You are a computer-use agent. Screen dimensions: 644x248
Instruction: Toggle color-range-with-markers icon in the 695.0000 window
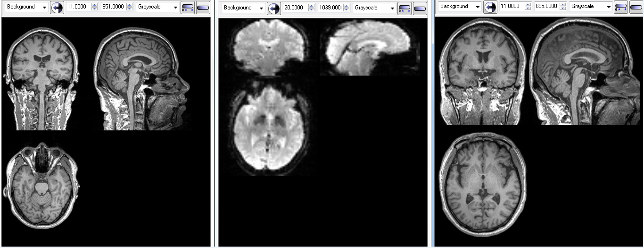(621, 7)
